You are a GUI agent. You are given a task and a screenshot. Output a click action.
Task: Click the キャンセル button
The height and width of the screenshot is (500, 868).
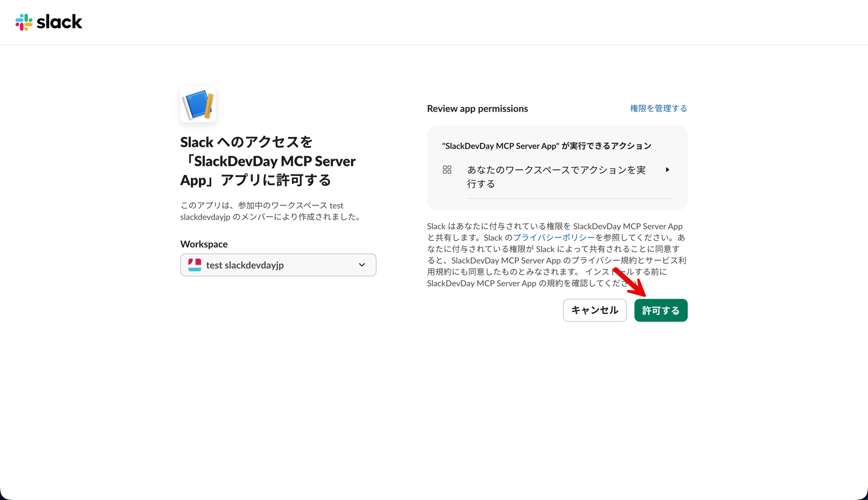pyautogui.click(x=595, y=310)
